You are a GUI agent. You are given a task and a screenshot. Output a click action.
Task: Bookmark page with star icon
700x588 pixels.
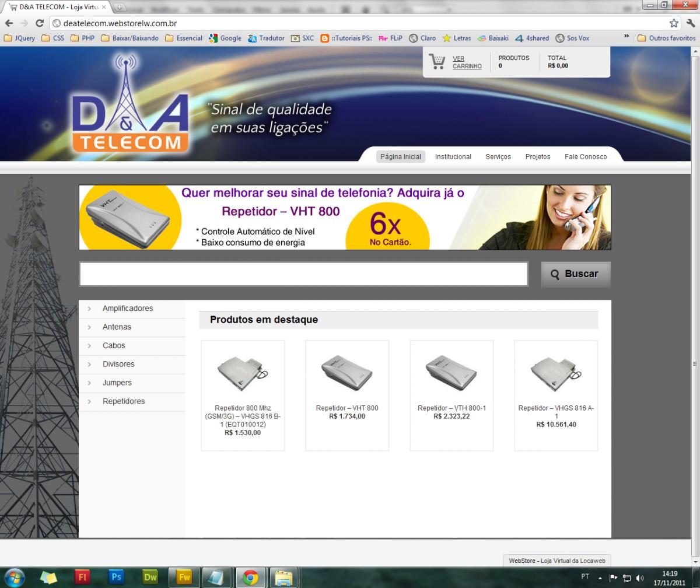point(674,23)
